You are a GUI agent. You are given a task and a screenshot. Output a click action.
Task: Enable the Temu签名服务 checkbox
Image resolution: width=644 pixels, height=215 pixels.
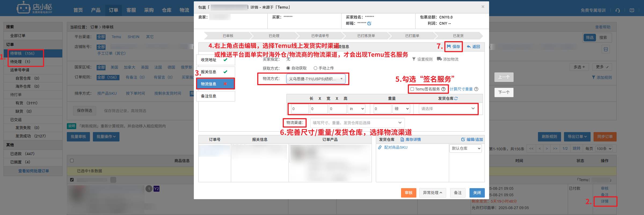coord(412,89)
